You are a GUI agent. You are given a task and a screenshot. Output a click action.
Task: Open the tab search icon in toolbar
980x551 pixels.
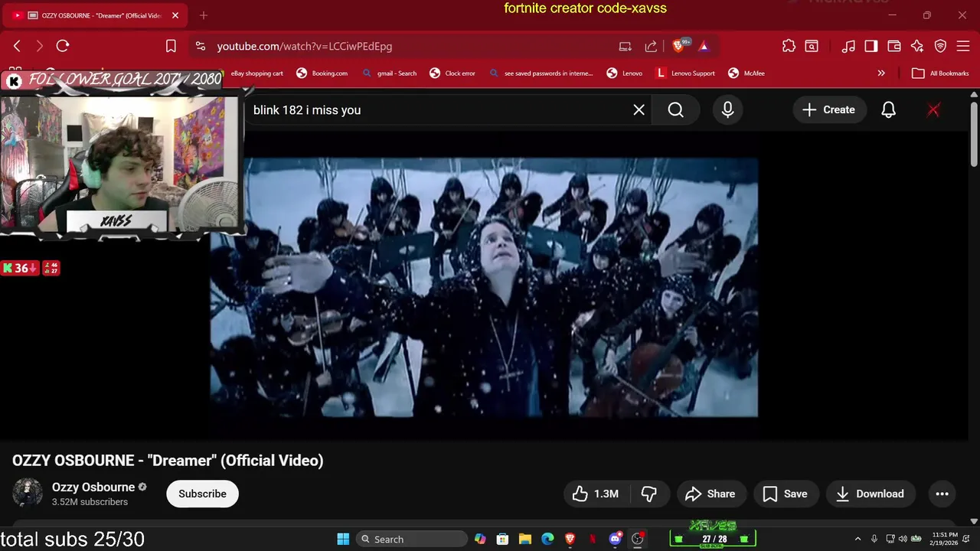coord(812,46)
